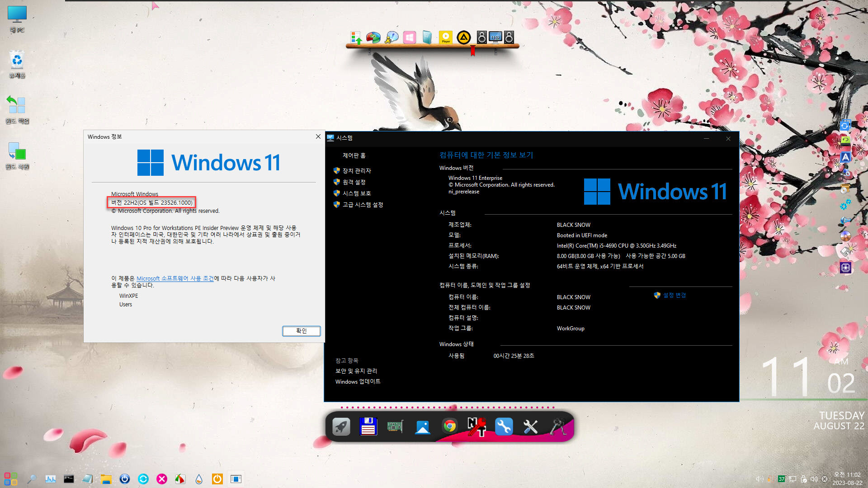Click the Windows 11 Enterprise edition text

tap(475, 178)
